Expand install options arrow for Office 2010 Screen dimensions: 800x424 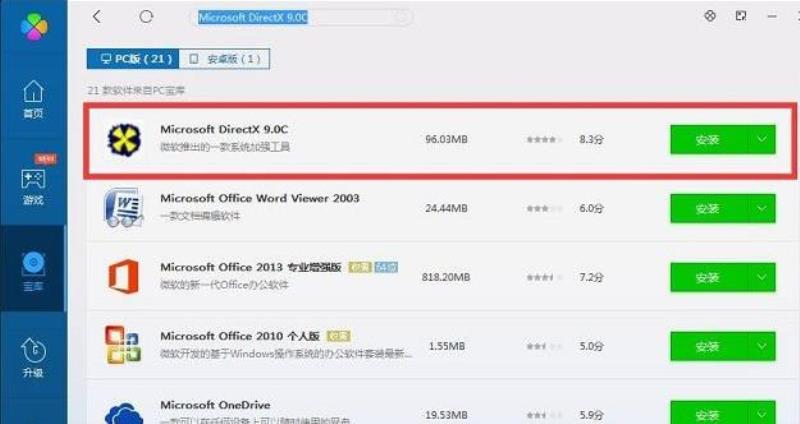pyautogui.click(x=762, y=346)
